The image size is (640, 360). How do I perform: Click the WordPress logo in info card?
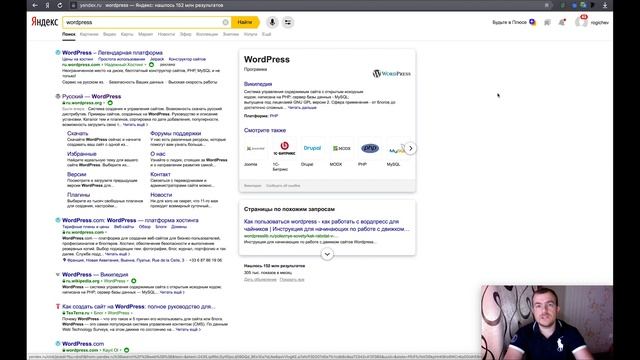[391, 73]
